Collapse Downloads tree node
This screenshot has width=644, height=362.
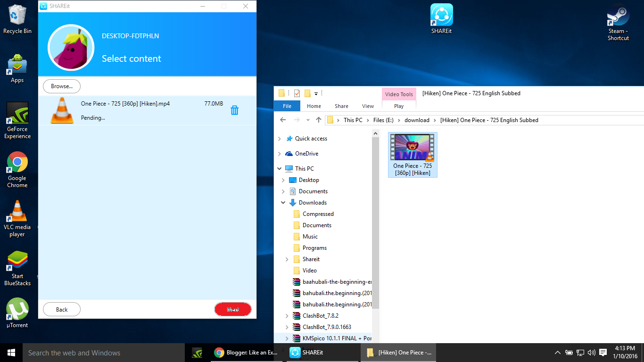coord(283,203)
